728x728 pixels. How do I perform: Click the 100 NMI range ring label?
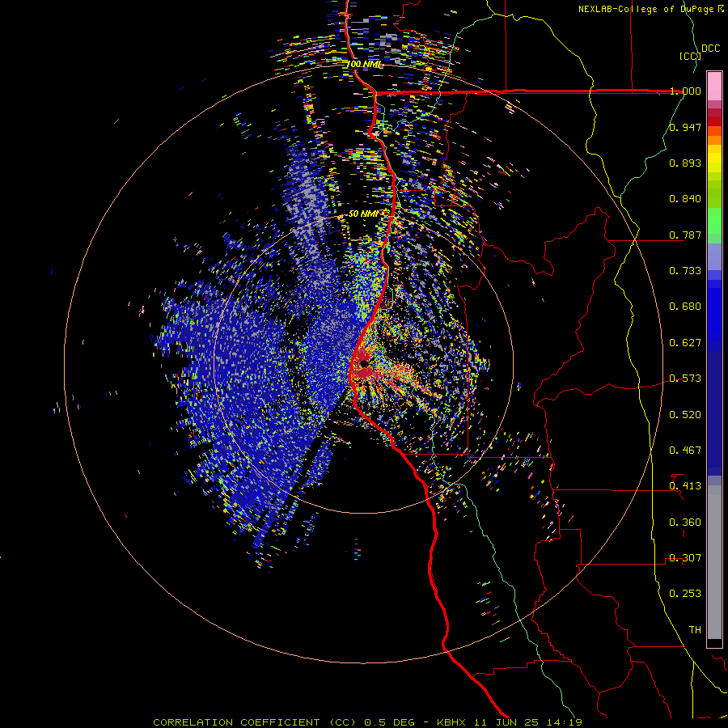coord(365,64)
